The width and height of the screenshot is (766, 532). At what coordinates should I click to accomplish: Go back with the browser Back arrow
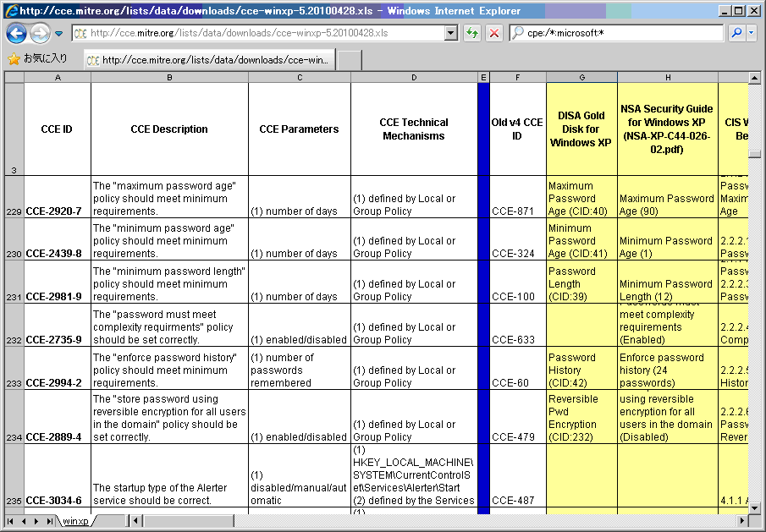pyautogui.click(x=17, y=33)
